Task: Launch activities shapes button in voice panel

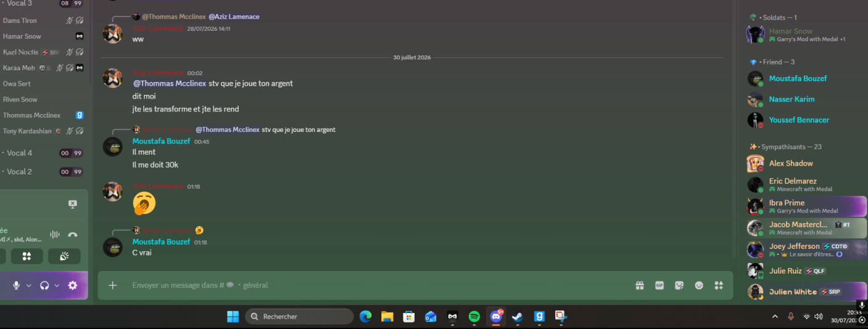Action: [x=27, y=256]
